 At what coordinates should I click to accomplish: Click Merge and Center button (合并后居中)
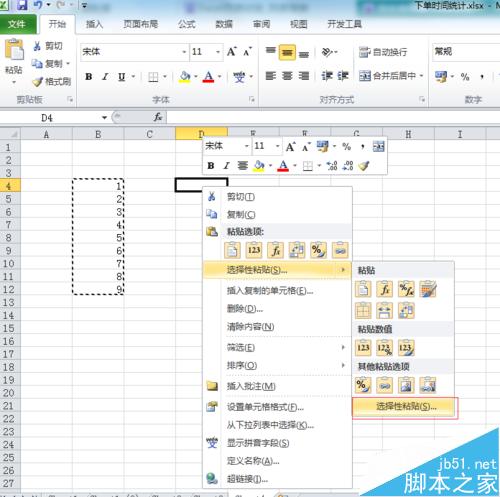point(387,76)
